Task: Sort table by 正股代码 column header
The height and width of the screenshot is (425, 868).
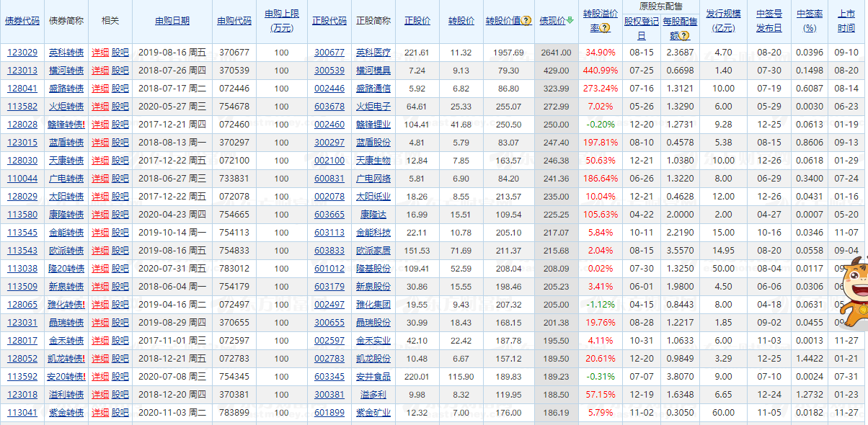Action: click(329, 21)
